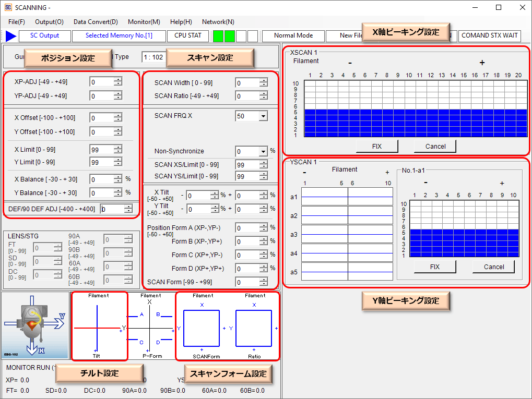The image size is (532, 399).
Task: Click the first green status indicator
Action: click(219, 36)
